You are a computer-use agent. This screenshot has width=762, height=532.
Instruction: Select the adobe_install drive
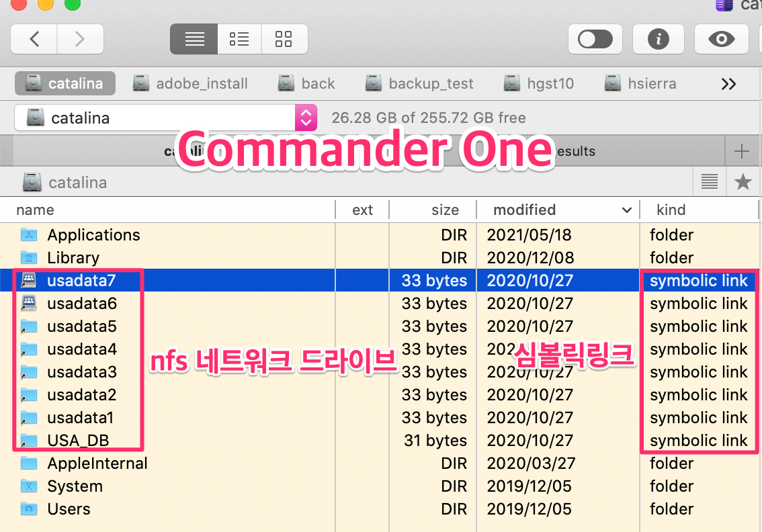(190, 83)
